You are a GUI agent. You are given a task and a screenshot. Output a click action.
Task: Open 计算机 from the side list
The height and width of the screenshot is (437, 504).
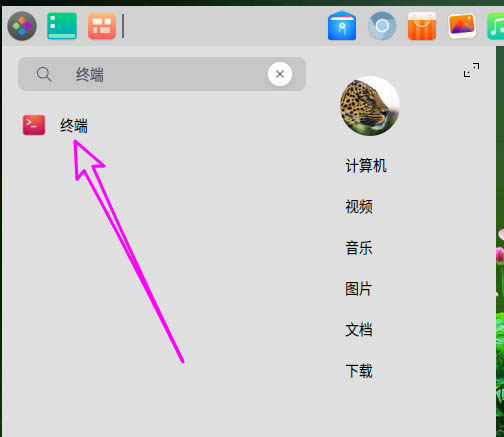[366, 166]
